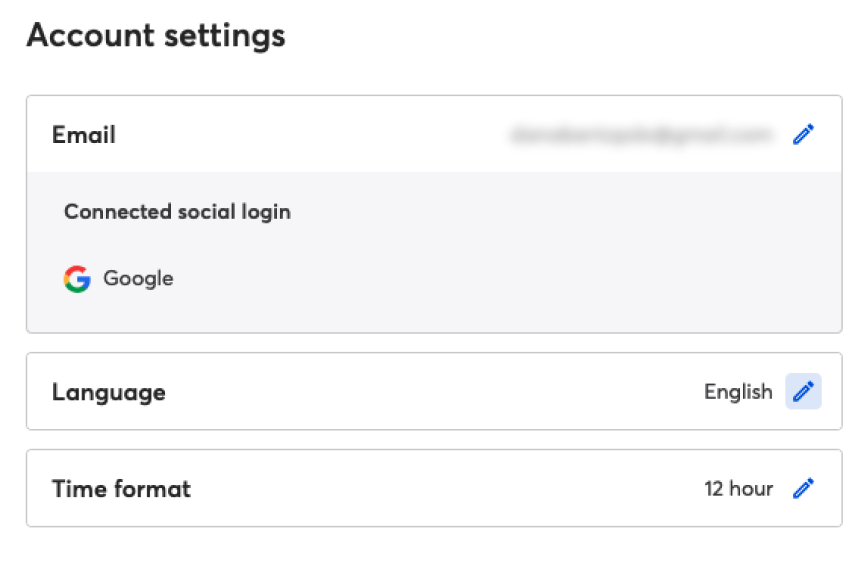Select the English language value
The image size is (866, 562).
coord(738,391)
